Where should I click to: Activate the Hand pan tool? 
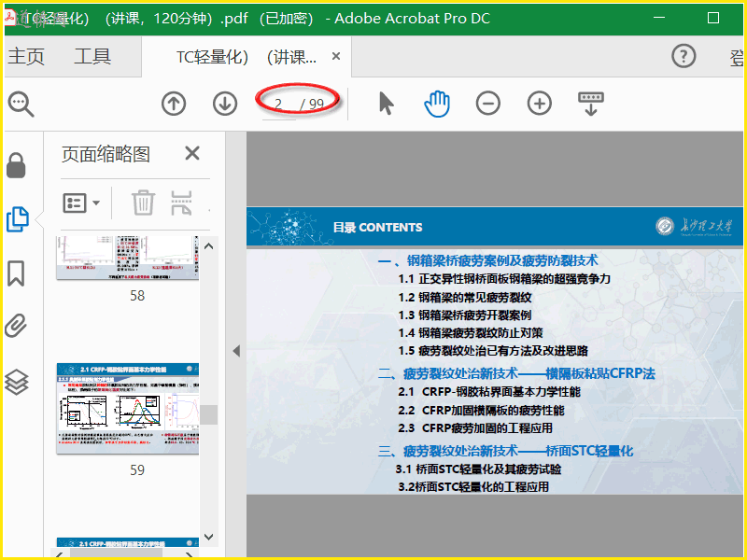coord(437,104)
